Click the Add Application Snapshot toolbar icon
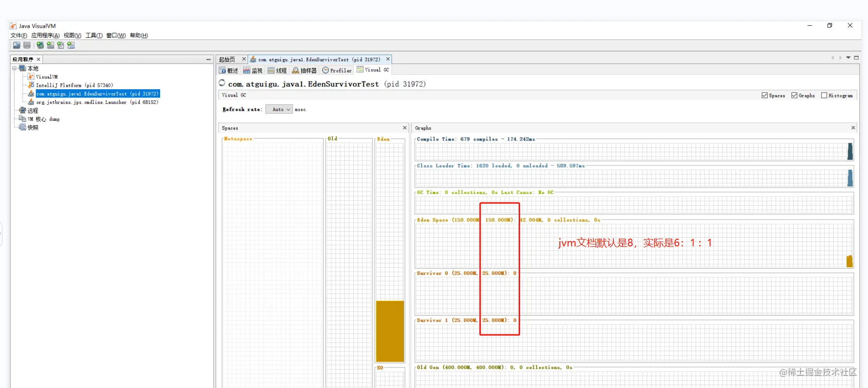Viewport: 868px width, 388px height. coord(71,45)
